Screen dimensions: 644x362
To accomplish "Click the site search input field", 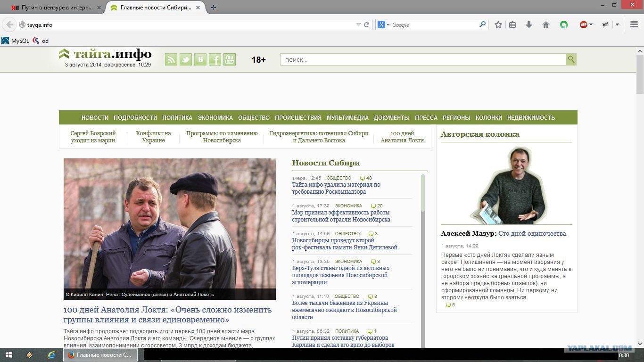I will (423, 59).
